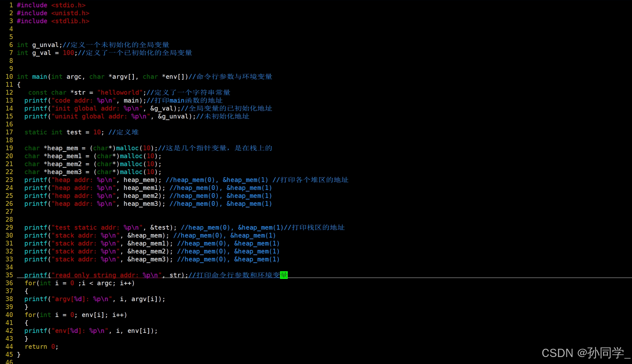Click line number 10 in the gutter
The image size is (632, 364).
coord(9,77)
